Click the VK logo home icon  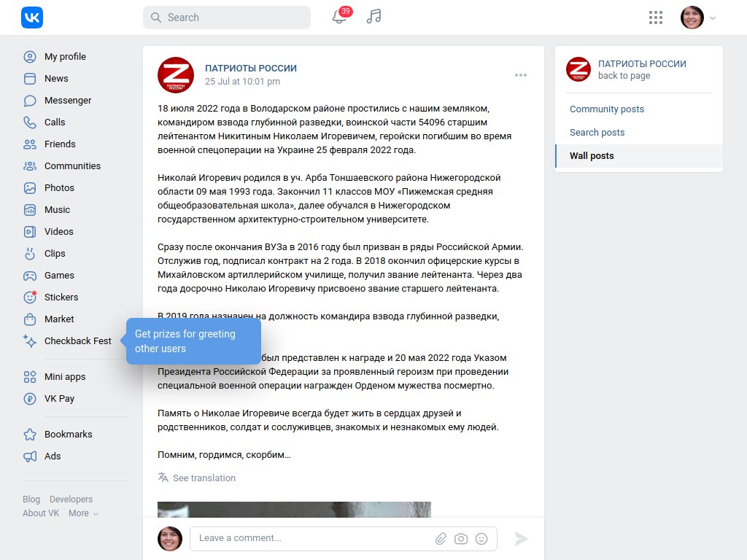[x=32, y=17]
